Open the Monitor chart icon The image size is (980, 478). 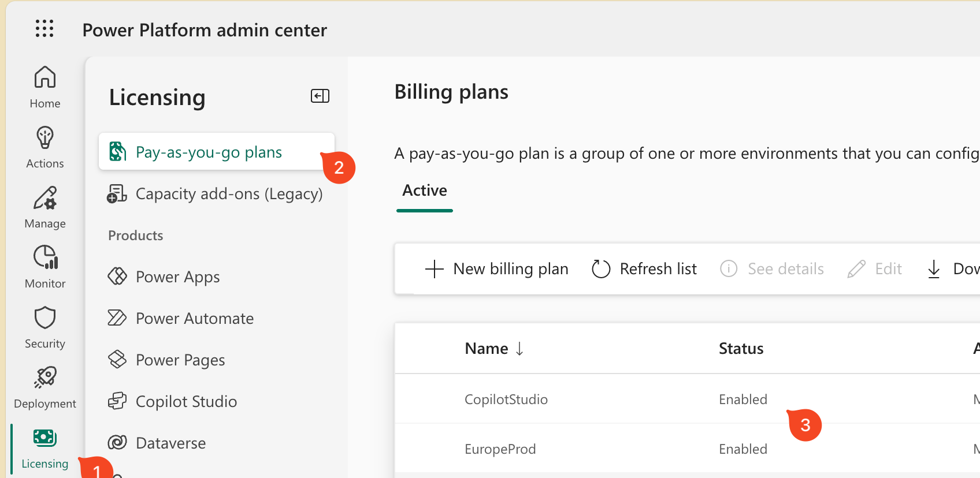click(45, 258)
